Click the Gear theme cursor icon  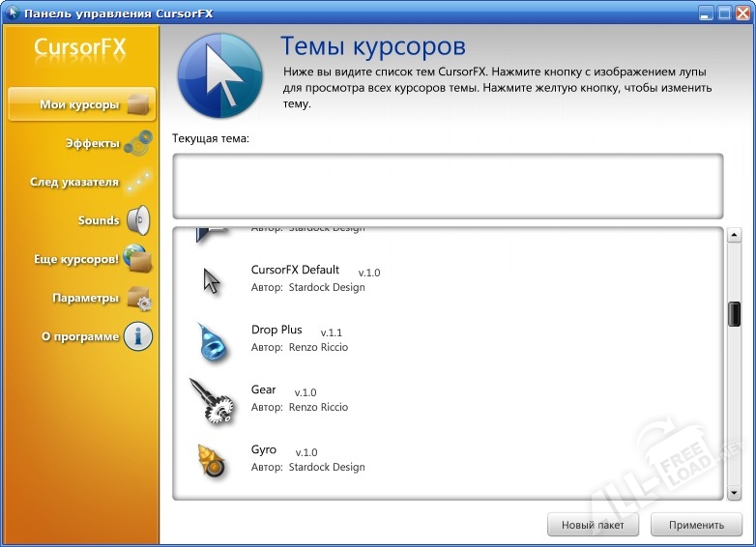point(212,401)
